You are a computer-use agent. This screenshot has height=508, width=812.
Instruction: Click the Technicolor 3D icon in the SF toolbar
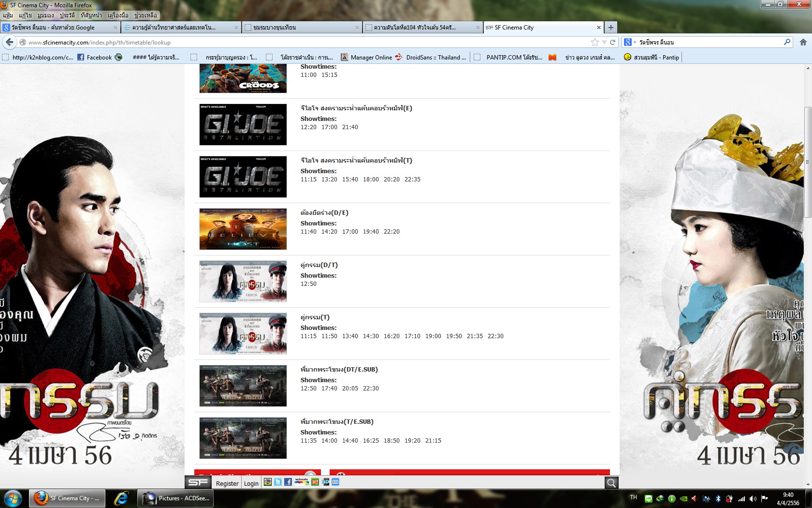[302, 481]
